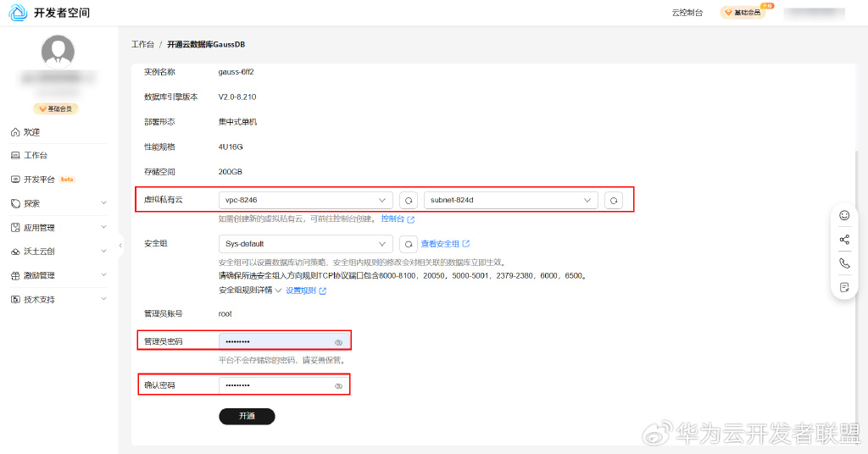Click the 基础会员 badge under the avatar
868x454 pixels.
[x=56, y=109]
